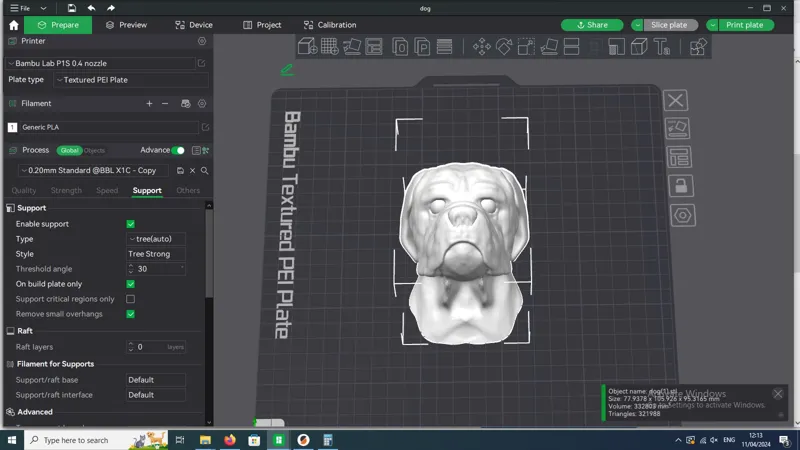
Task: Edit the Bambu Lab P1S printer preset
Action: point(202,63)
